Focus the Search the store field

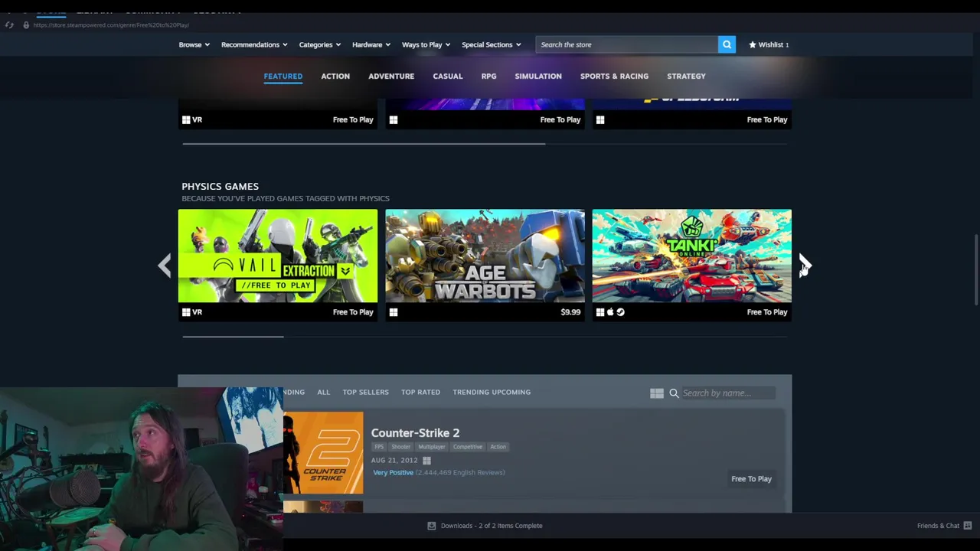point(627,44)
